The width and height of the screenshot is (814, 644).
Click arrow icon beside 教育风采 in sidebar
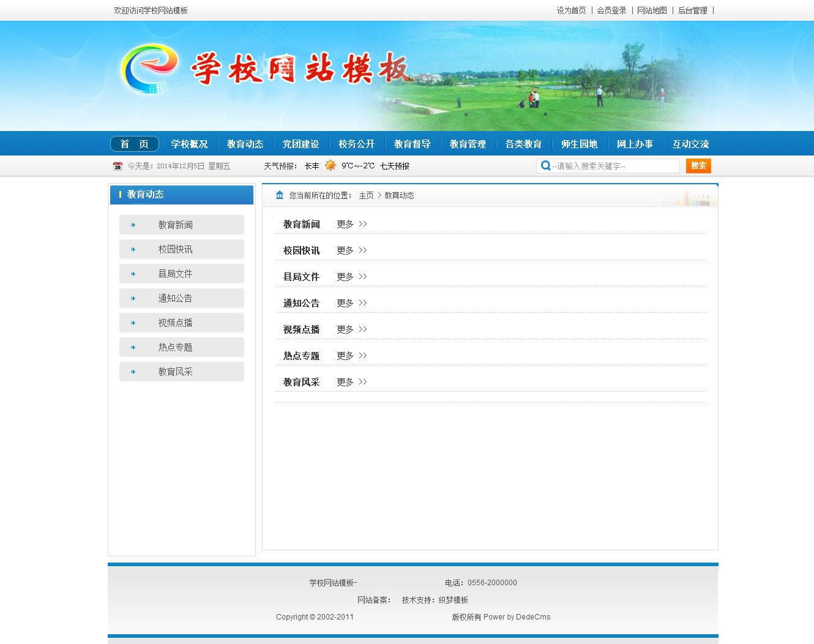click(x=133, y=372)
